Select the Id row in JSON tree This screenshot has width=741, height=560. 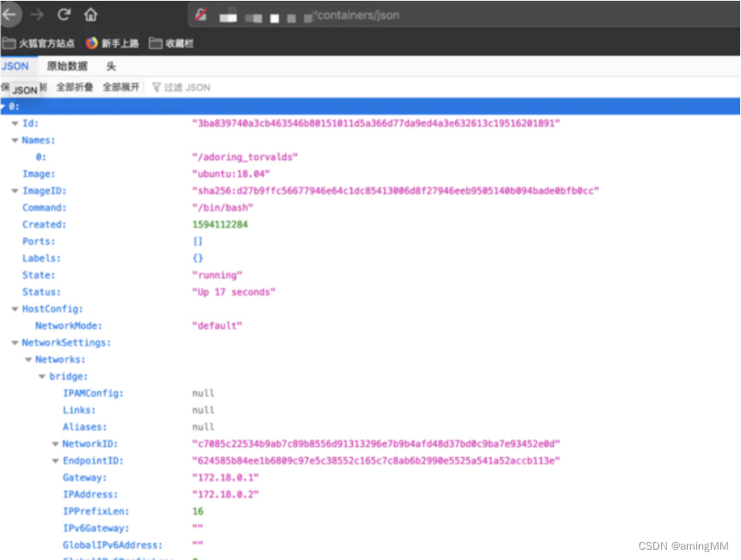click(x=30, y=123)
